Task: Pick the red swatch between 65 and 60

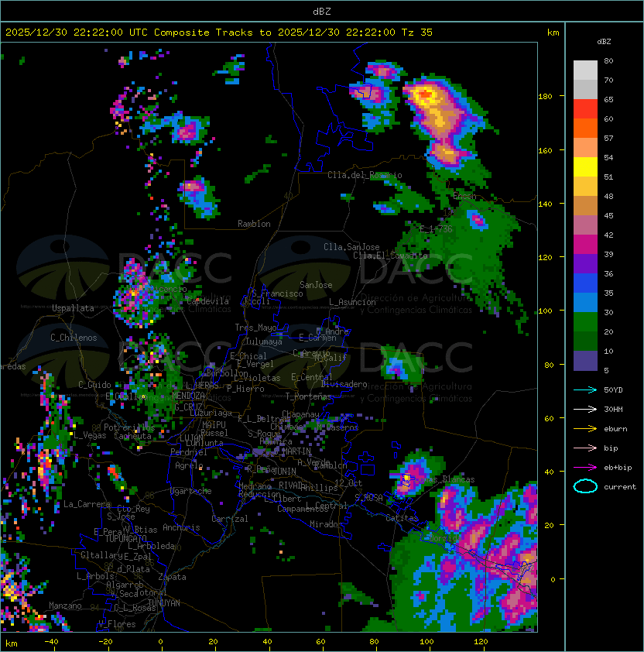Action: tap(585, 109)
